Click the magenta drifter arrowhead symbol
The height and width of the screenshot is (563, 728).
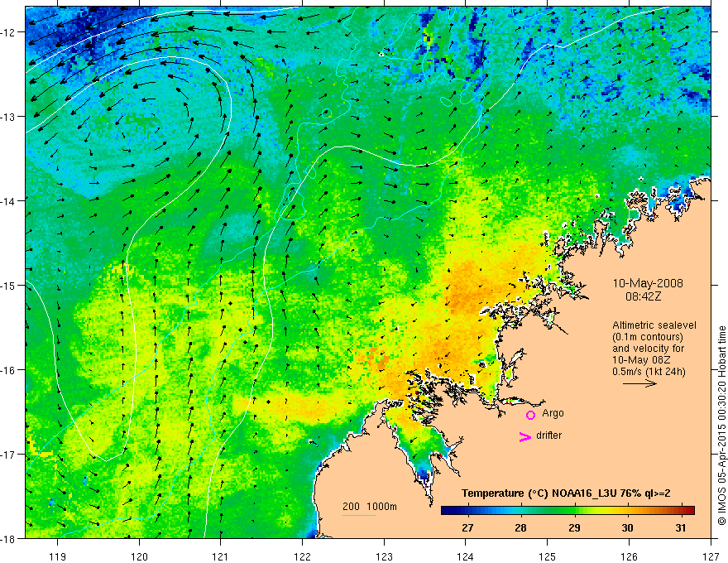[x=524, y=436]
